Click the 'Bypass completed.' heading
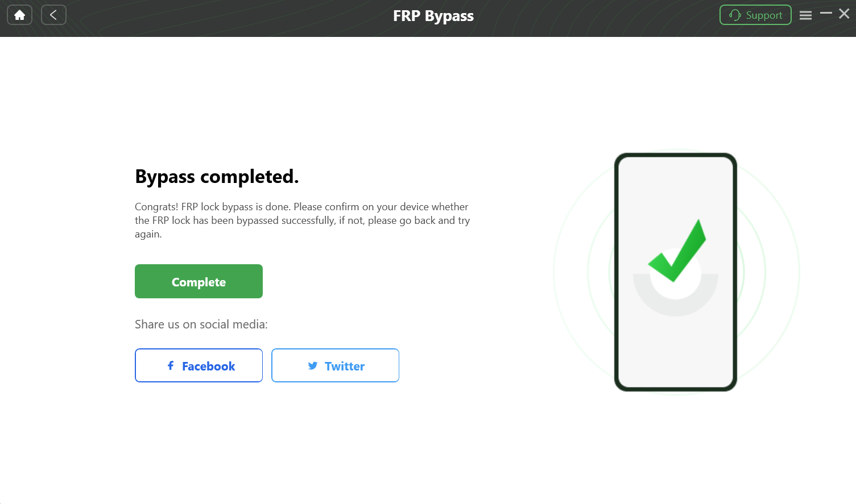The image size is (856, 504). (217, 176)
